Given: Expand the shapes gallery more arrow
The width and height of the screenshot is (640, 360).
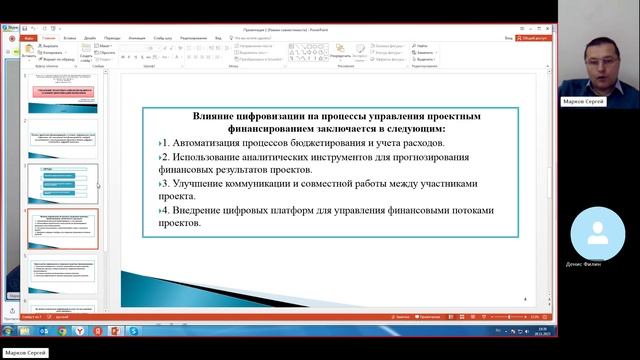Looking at the screenshot, I should coord(327,59).
